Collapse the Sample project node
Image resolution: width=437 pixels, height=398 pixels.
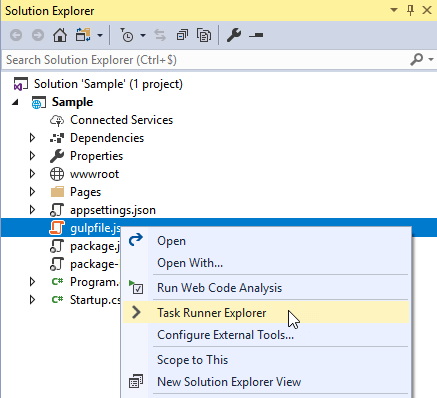click(x=15, y=102)
